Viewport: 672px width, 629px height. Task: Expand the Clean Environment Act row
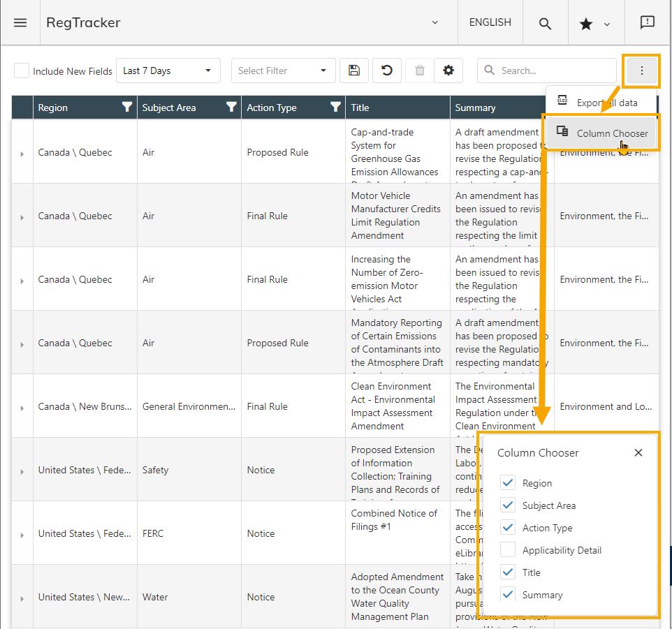22,408
